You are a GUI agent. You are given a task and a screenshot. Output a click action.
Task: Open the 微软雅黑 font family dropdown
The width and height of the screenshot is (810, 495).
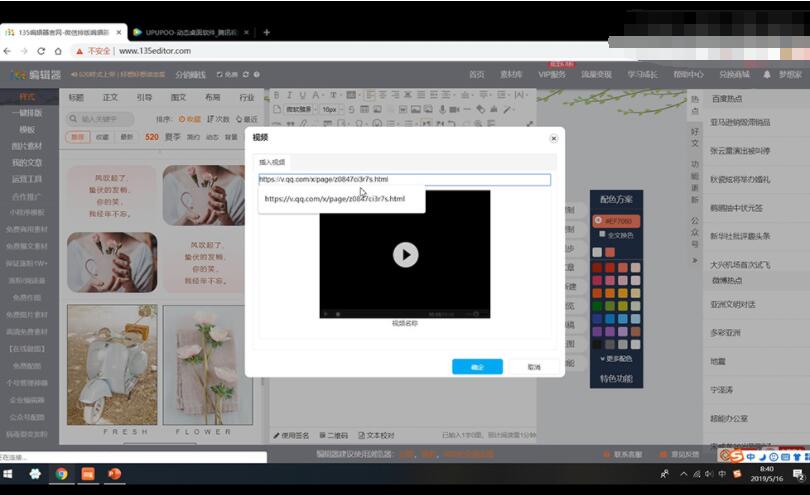(300, 109)
